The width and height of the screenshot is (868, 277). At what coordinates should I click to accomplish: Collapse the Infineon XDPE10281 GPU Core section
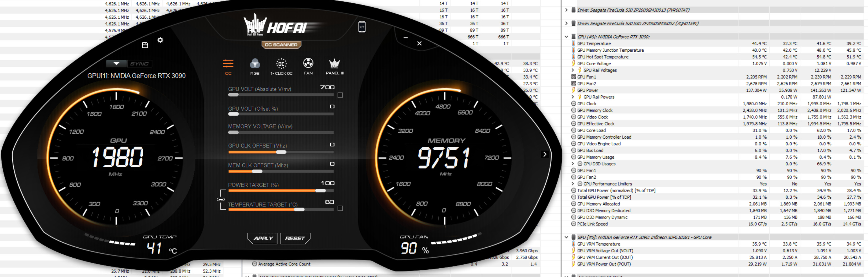[566, 237]
